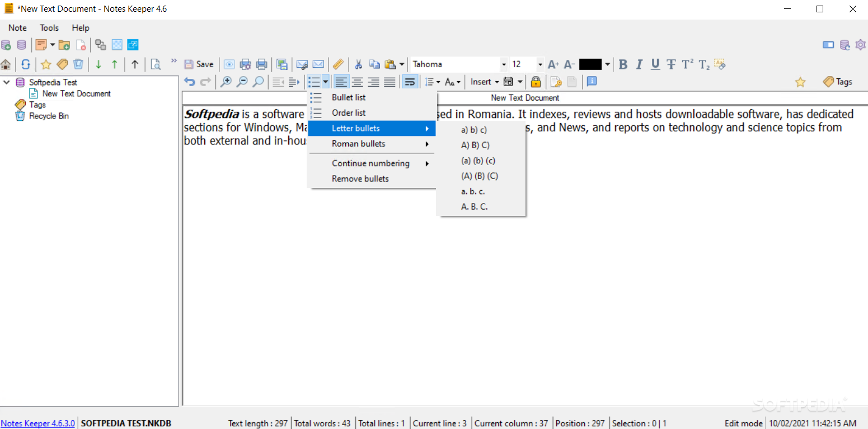Toggle underline formatting
This screenshot has height=429, width=868.
(655, 64)
